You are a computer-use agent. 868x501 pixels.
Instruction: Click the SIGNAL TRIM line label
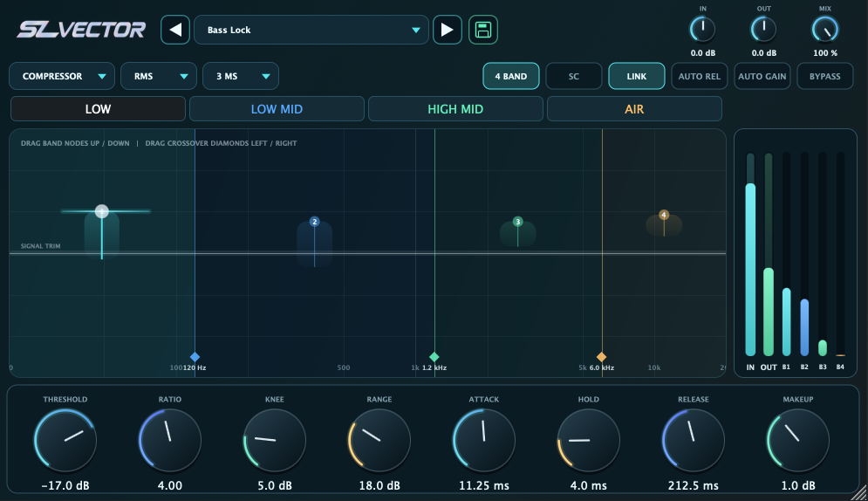pos(40,246)
